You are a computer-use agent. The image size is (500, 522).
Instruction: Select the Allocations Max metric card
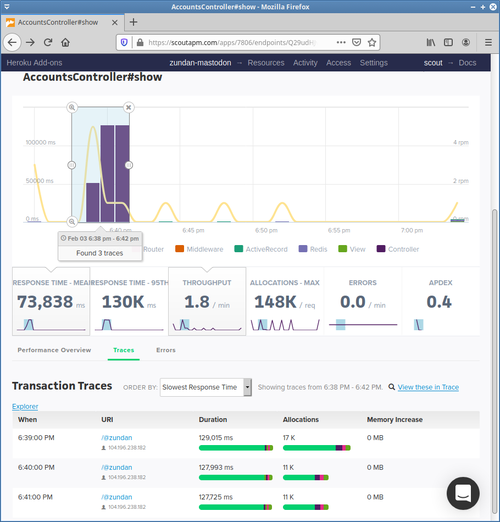(285, 301)
